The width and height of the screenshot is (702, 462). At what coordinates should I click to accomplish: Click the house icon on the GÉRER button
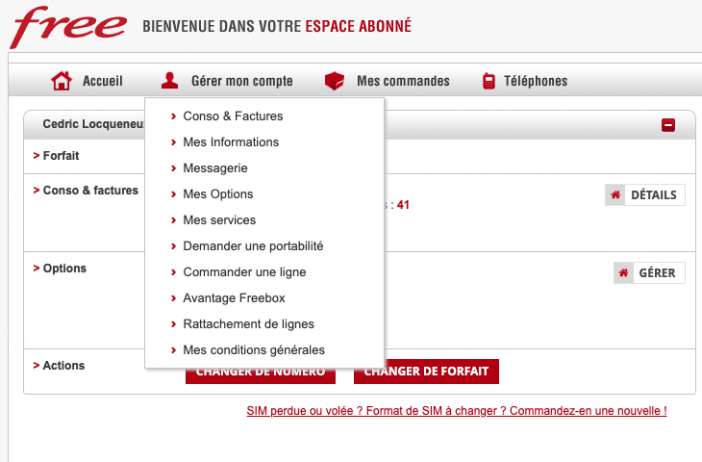(624, 273)
